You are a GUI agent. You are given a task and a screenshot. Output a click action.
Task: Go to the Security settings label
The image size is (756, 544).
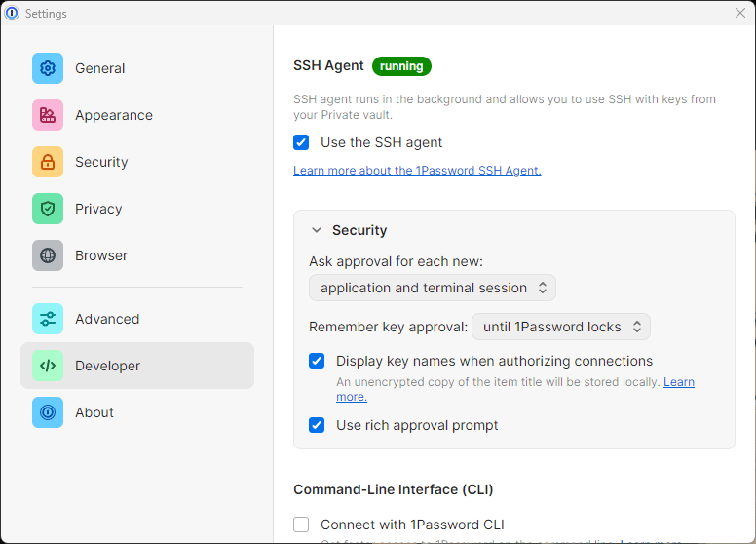coord(101,162)
